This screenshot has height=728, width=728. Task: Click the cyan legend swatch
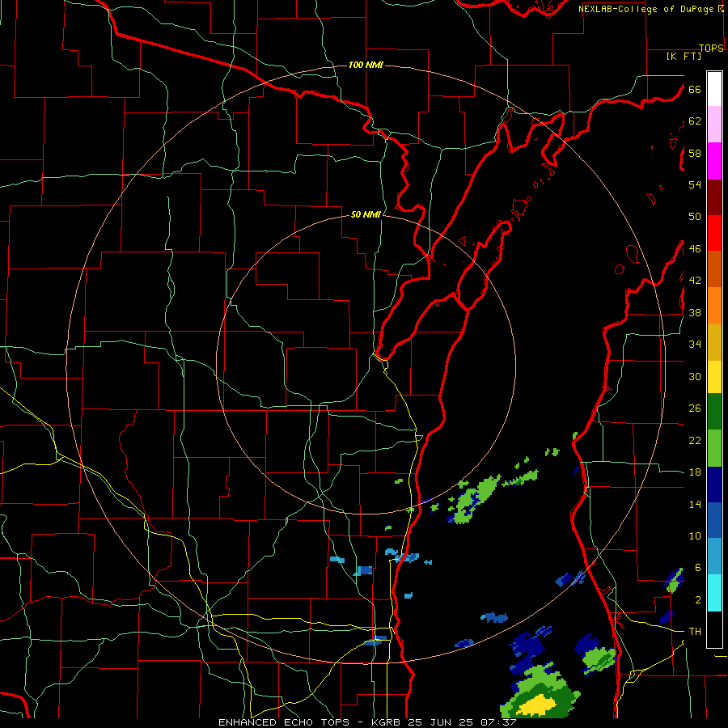click(714, 593)
